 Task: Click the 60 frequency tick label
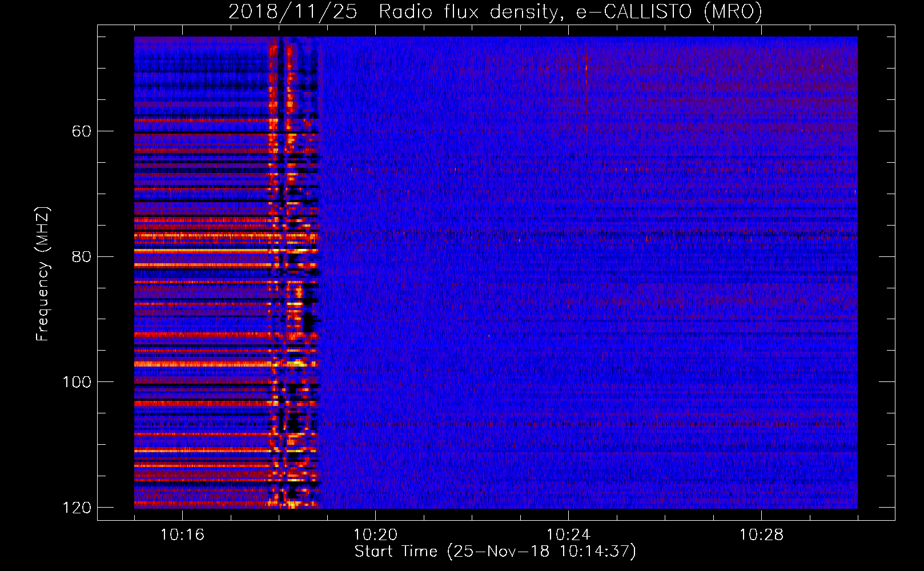click(x=82, y=131)
